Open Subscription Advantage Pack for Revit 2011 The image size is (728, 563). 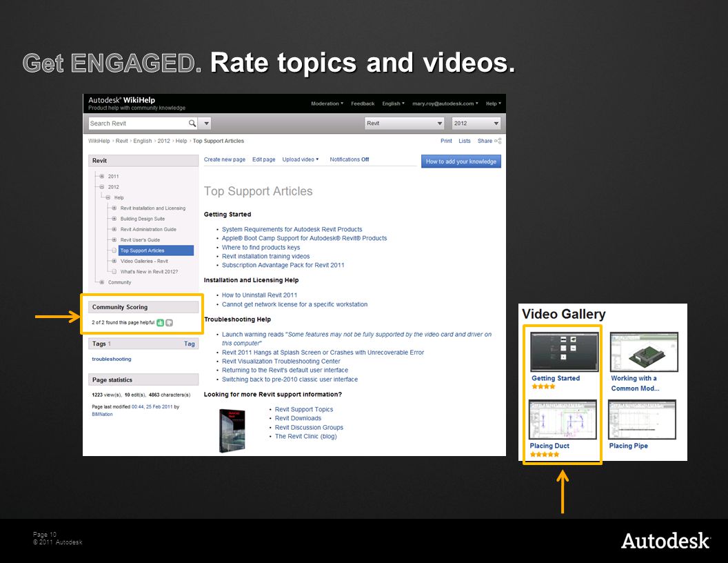coord(283,265)
